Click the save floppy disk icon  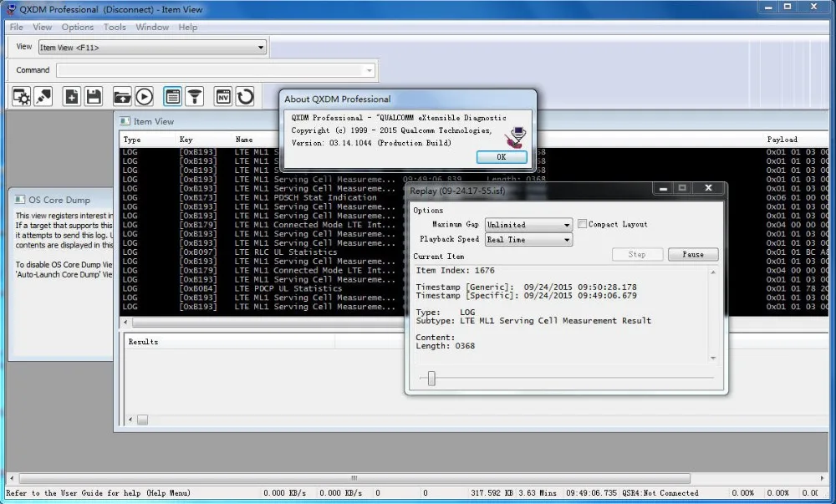point(94,97)
